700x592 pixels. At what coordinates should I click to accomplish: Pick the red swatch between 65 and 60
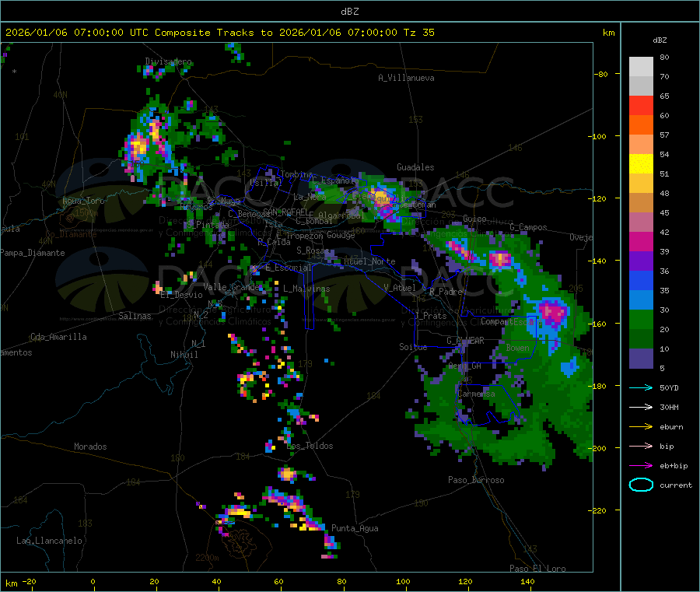click(641, 105)
